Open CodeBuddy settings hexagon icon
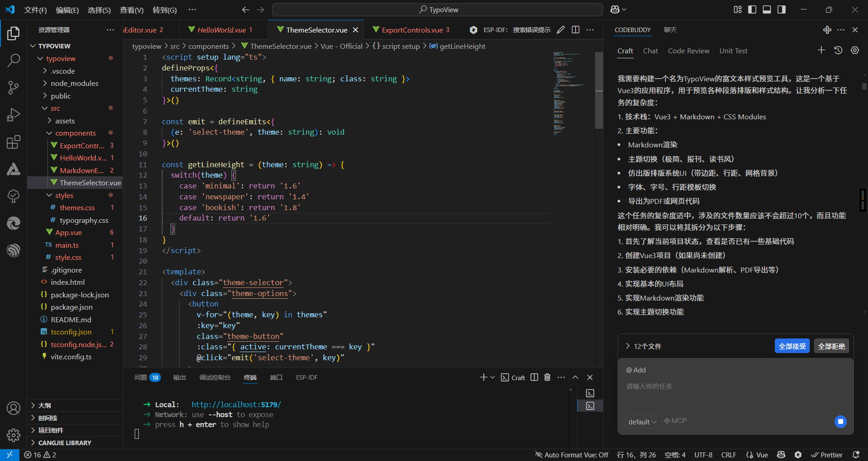The height and width of the screenshot is (461, 868). [855, 50]
